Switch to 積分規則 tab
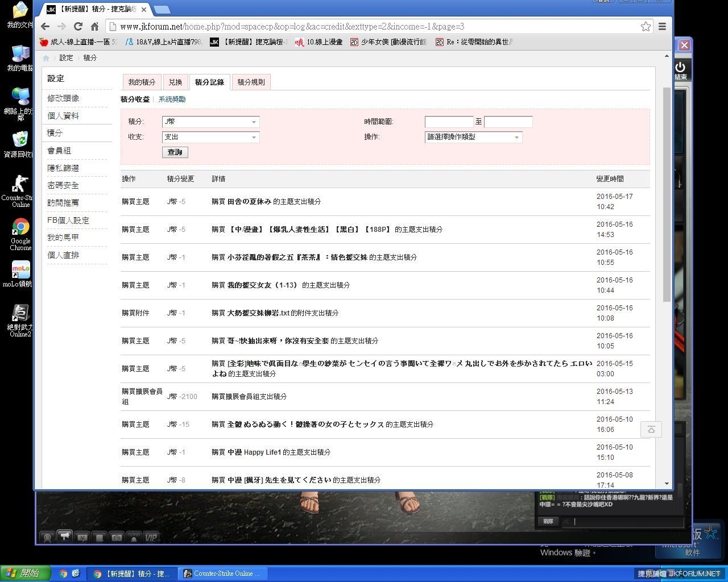The width and height of the screenshot is (728, 582). coord(251,82)
